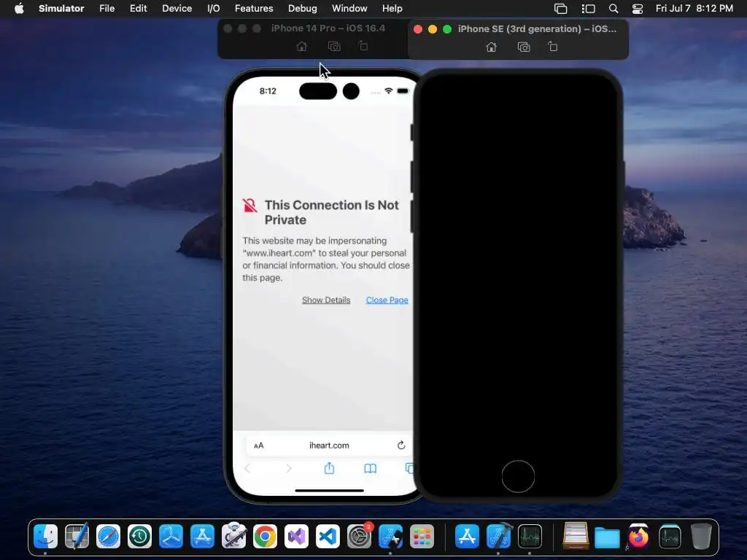Open the Features menu
747x560 pixels.
tap(254, 9)
